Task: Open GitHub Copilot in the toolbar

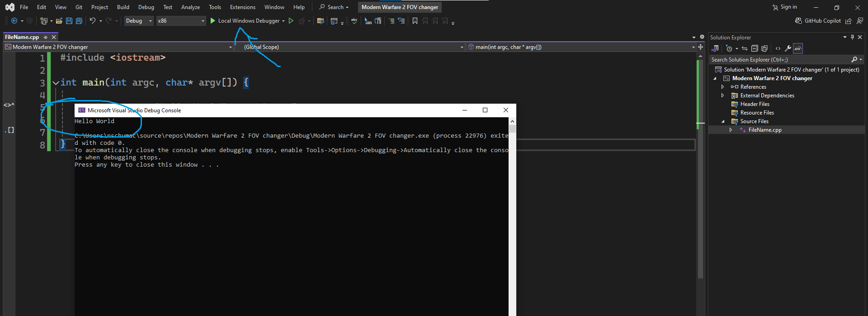Action: [x=818, y=21]
